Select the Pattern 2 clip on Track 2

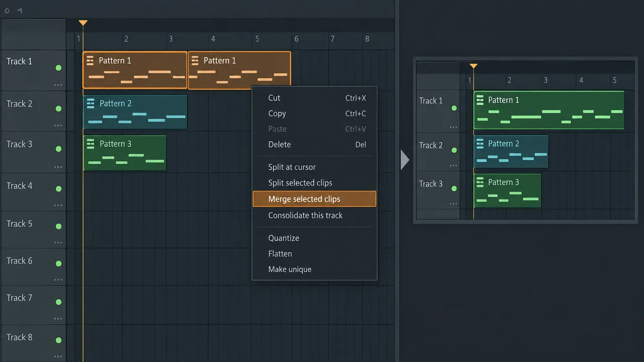pyautogui.click(x=135, y=112)
